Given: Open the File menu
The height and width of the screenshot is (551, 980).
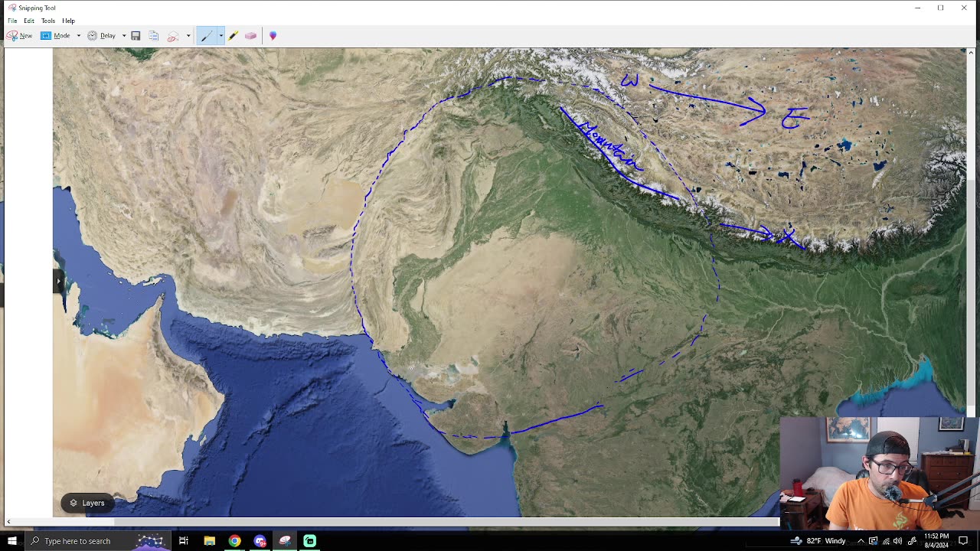Looking at the screenshot, I should pos(12,21).
